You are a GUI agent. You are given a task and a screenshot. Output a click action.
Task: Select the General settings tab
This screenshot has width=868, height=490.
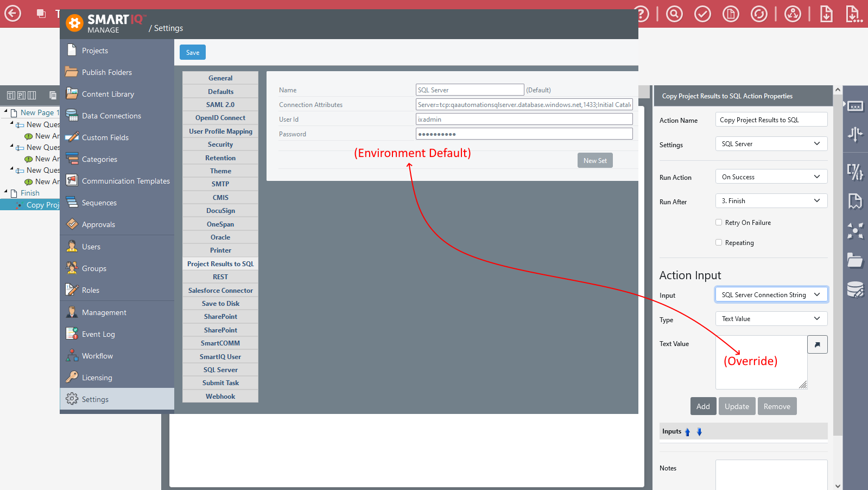coord(220,78)
